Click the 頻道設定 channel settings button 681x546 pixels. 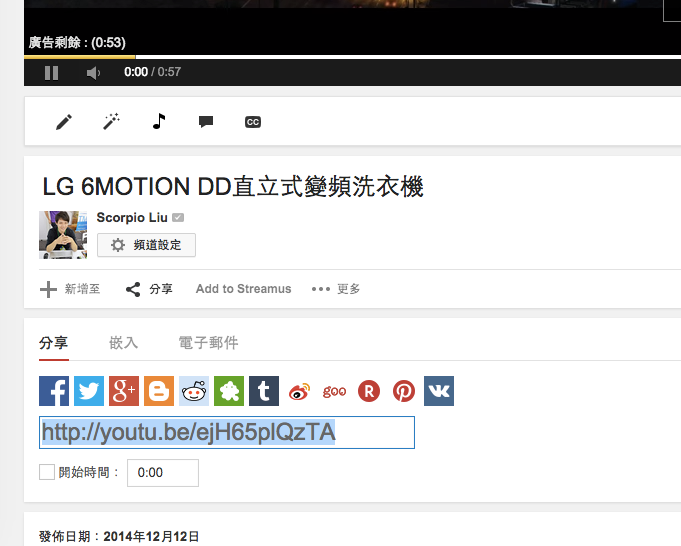[146, 245]
